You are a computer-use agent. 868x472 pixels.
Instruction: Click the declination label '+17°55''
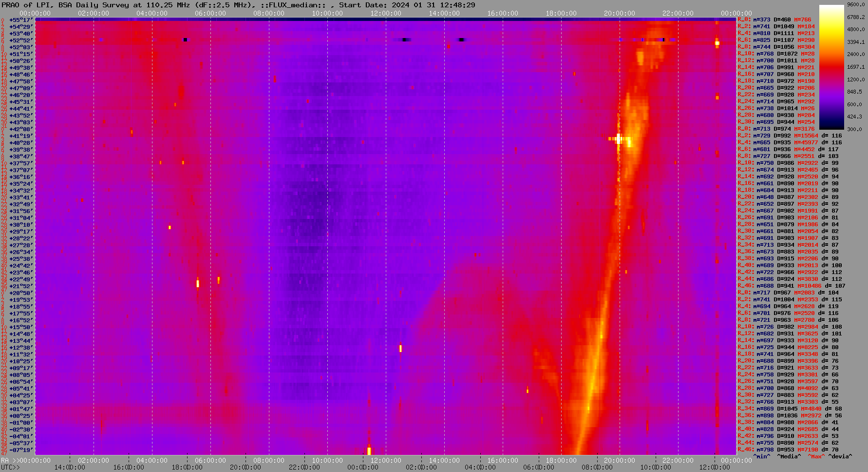[20, 314]
